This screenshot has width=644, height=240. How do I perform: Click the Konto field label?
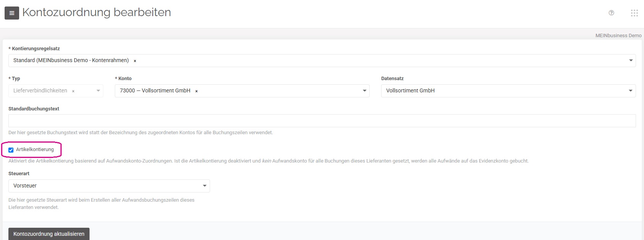point(123,79)
